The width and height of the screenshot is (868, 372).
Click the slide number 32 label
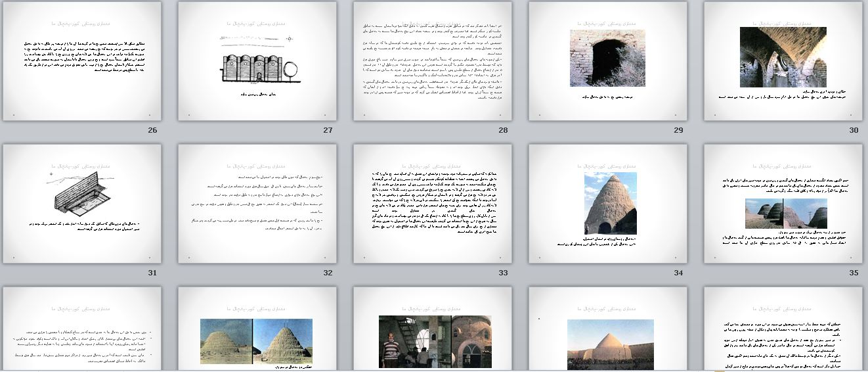click(328, 273)
